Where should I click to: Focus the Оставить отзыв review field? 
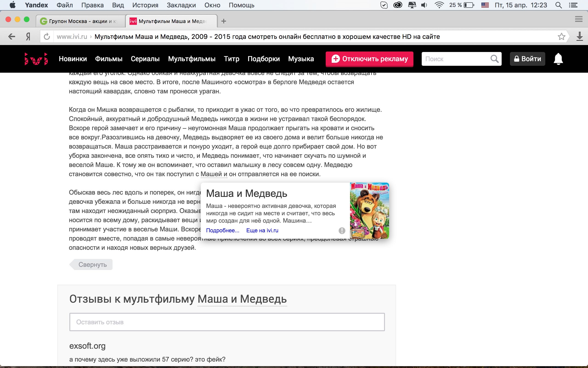tap(227, 322)
